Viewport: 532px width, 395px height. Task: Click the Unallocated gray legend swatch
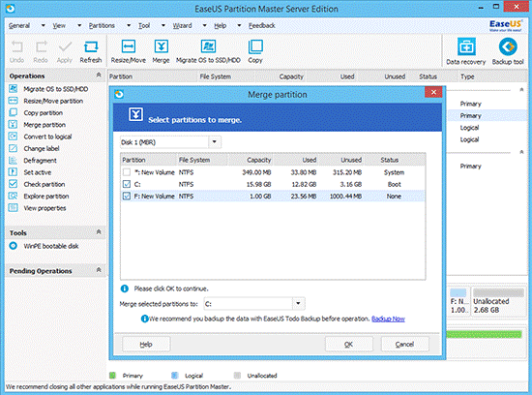(237, 376)
